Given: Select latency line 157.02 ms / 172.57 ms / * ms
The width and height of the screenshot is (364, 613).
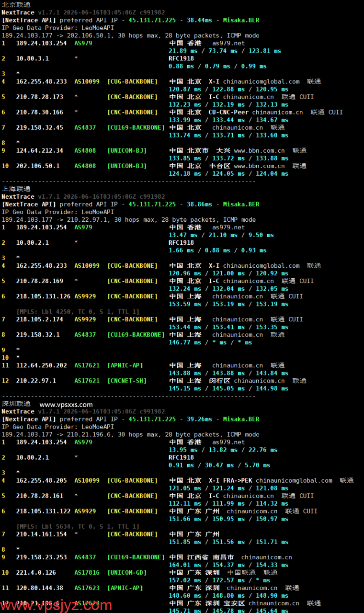Looking at the screenshot, I should [219, 580].
